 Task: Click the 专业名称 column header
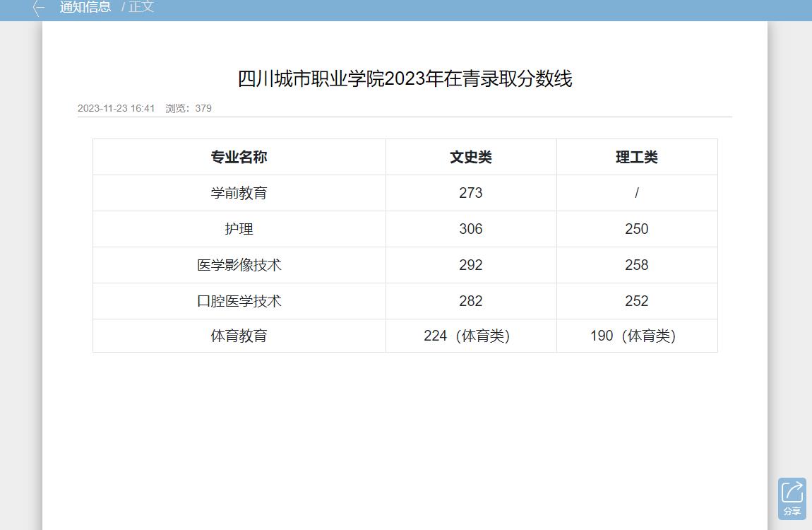tap(239, 157)
